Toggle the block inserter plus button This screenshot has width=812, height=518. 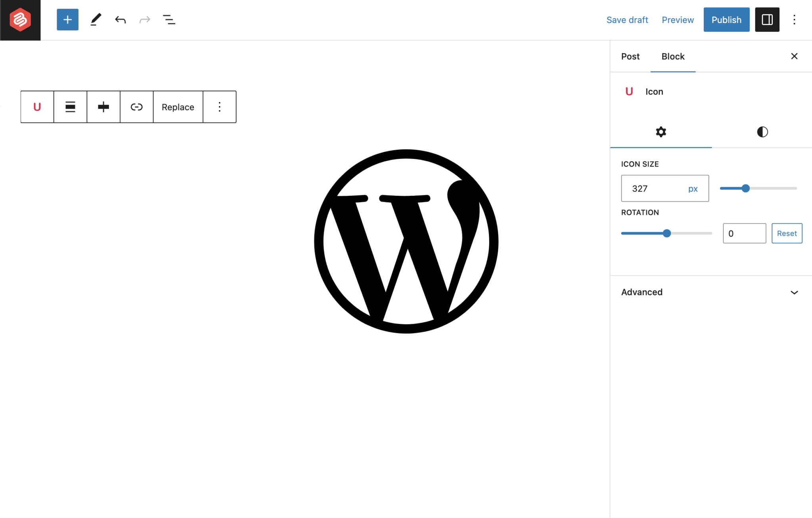[x=67, y=19]
